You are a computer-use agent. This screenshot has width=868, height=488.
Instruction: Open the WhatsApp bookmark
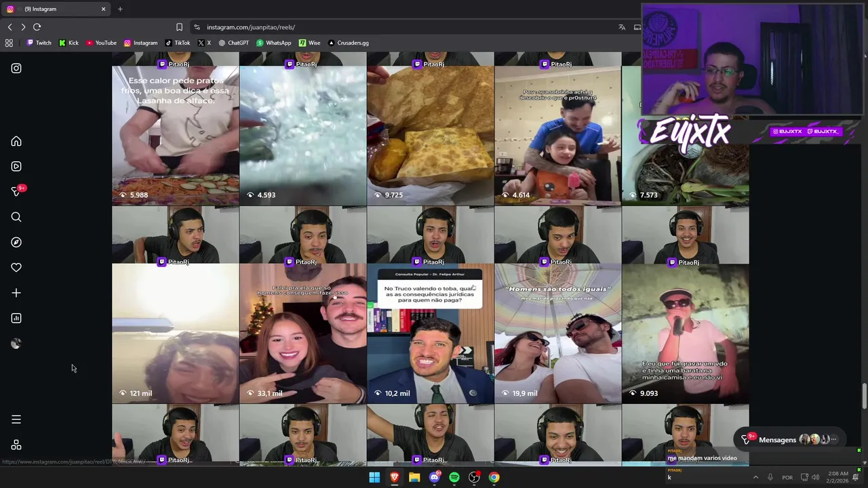(274, 43)
